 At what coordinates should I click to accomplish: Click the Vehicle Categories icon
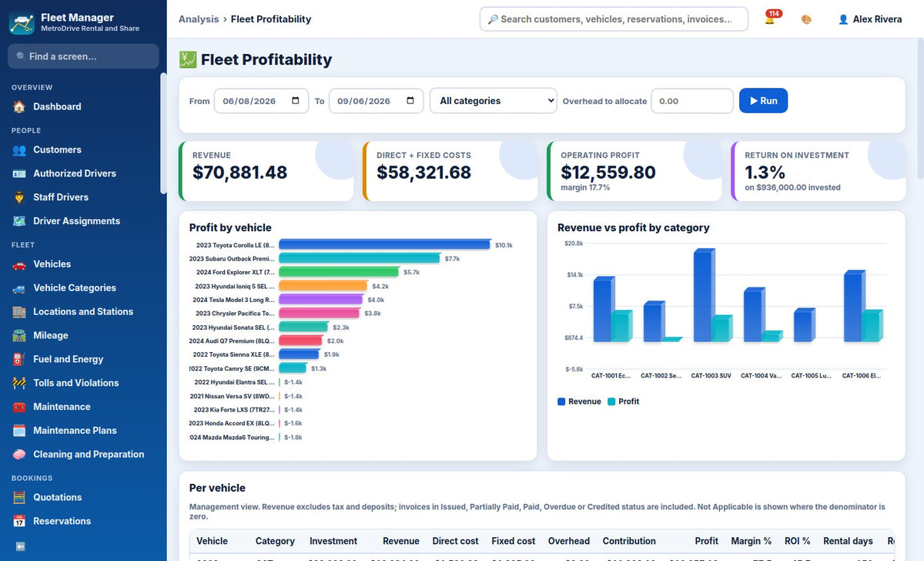coord(19,288)
